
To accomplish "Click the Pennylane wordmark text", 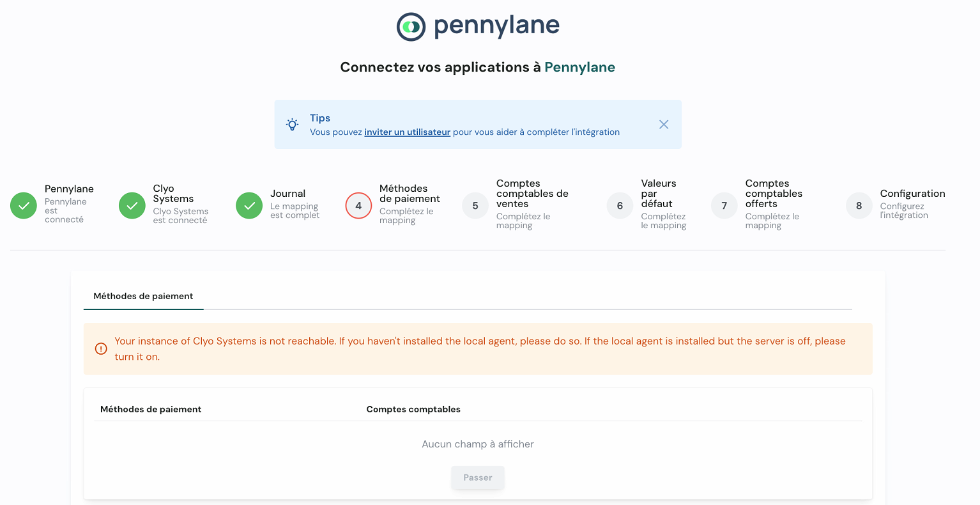I will pyautogui.click(x=496, y=26).
